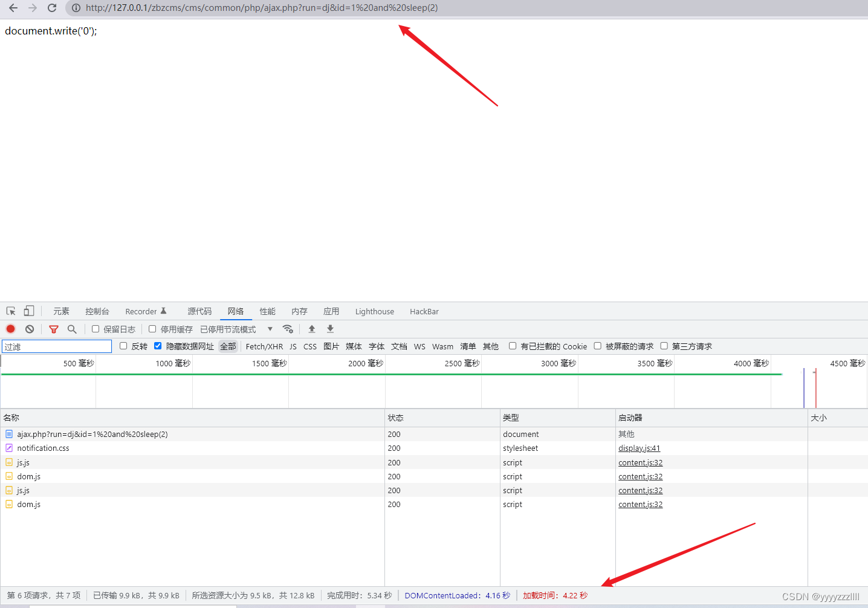Click the browser back arrow
This screenshot has height=608, width=868.
pos(13,8)
